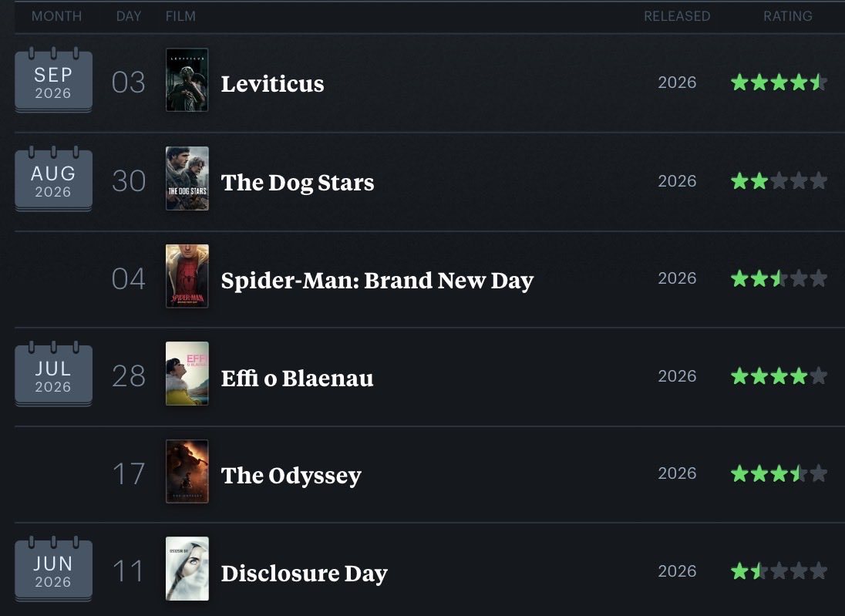Open the Disclosure Day title link

(x=304, y=574)
